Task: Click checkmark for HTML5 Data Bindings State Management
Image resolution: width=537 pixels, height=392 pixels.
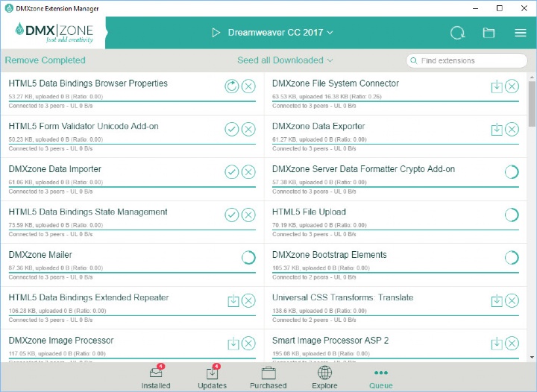Action: (231, 215)
